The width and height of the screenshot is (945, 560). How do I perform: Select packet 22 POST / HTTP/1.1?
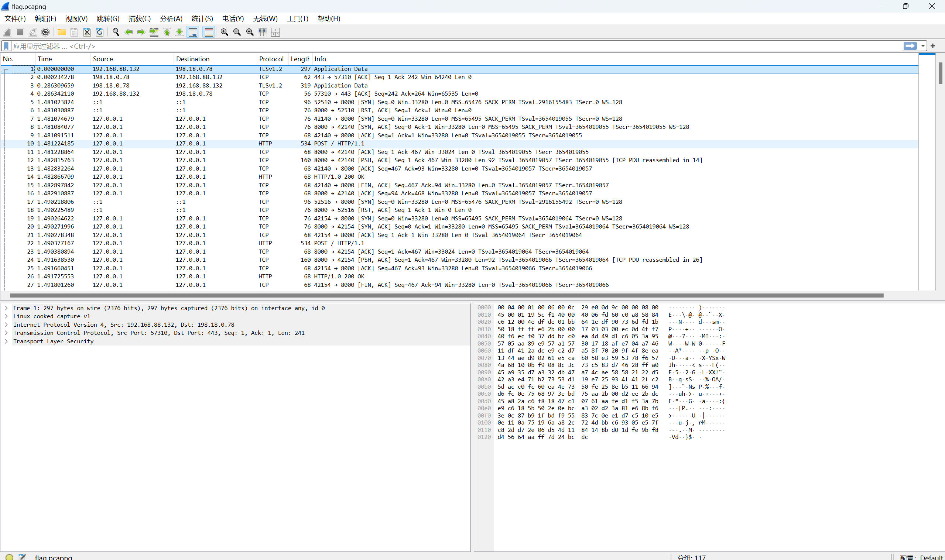pyautogui.click(x=459, y=243)
